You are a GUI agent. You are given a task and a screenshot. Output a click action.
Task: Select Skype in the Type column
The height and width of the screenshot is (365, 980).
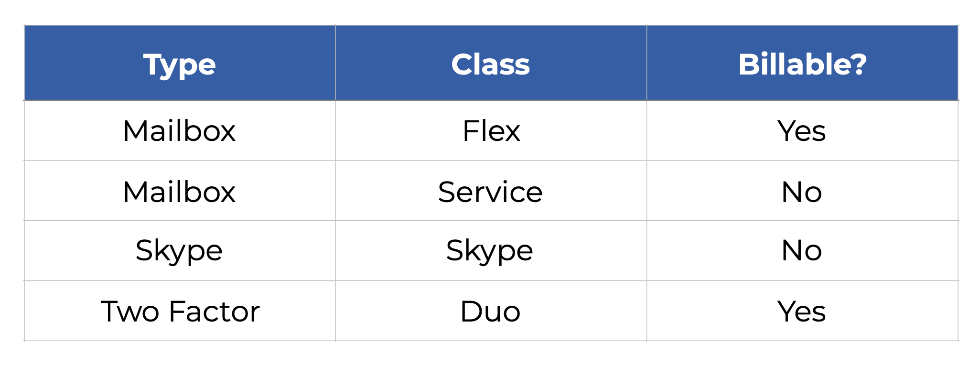point(180,251)
